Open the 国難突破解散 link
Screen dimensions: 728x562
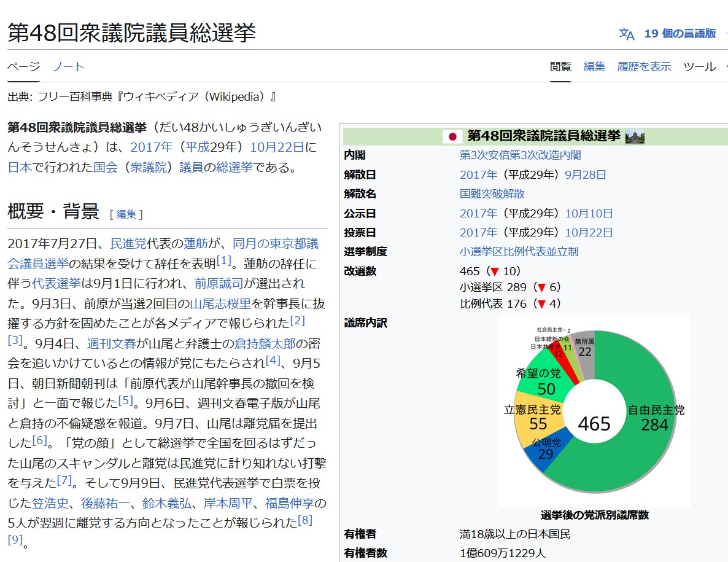click(492, 193)
